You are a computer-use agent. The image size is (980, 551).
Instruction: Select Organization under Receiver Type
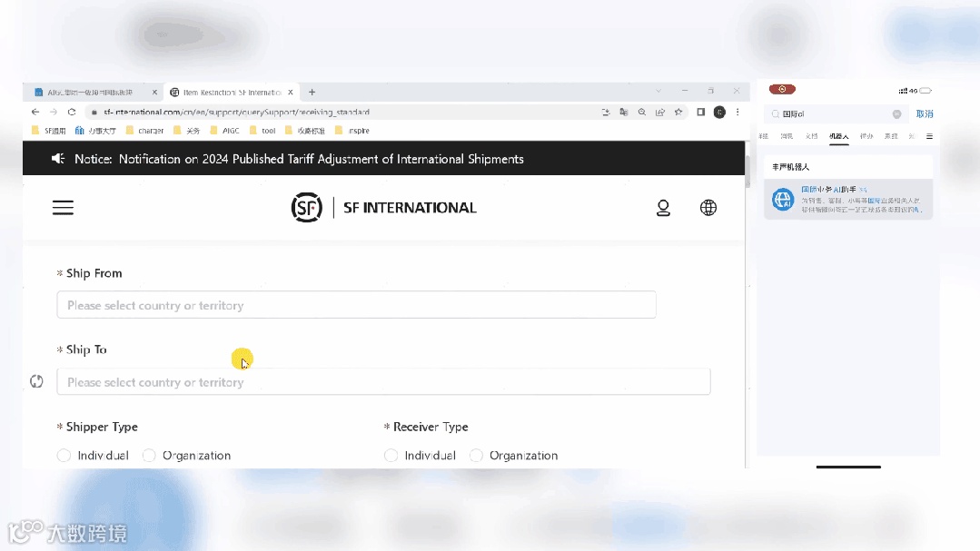(476, 456)
